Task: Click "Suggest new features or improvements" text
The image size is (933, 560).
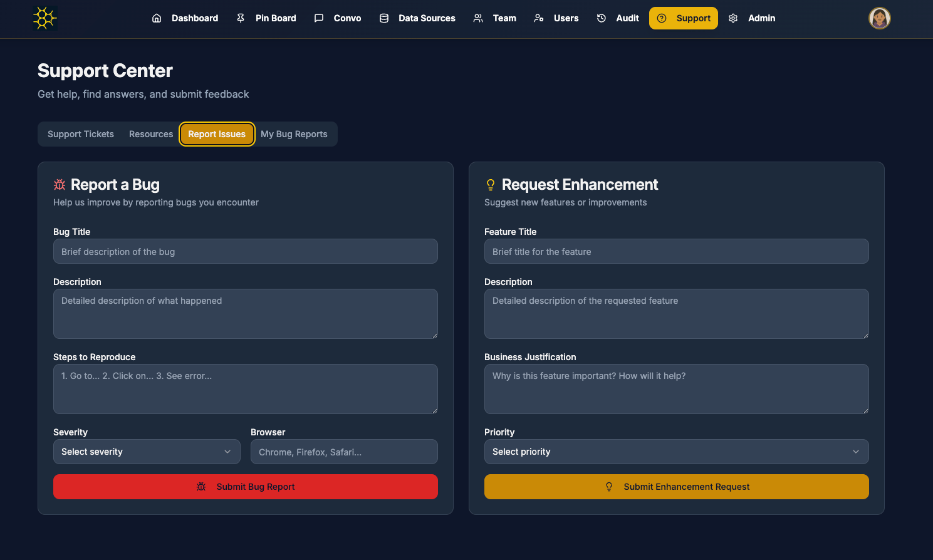Action: coord(566,202)
